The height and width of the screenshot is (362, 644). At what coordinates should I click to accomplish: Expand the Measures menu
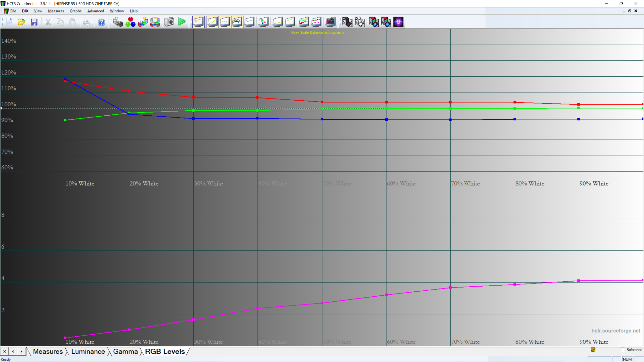[56, 11]
